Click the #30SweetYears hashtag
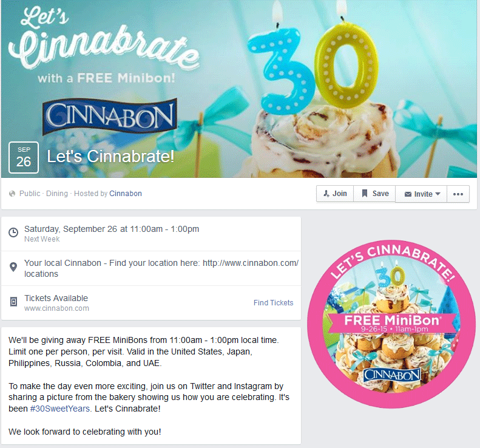 pos(60,409)
